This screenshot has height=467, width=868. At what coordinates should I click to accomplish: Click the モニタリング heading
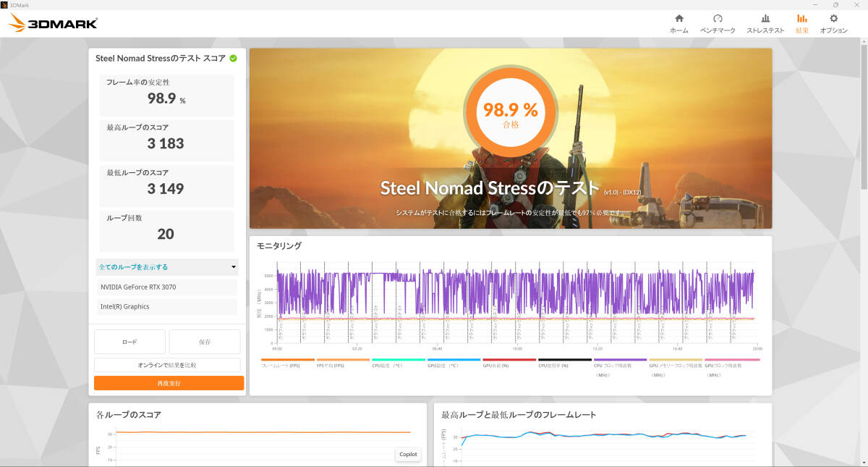[x=279, y=246]
